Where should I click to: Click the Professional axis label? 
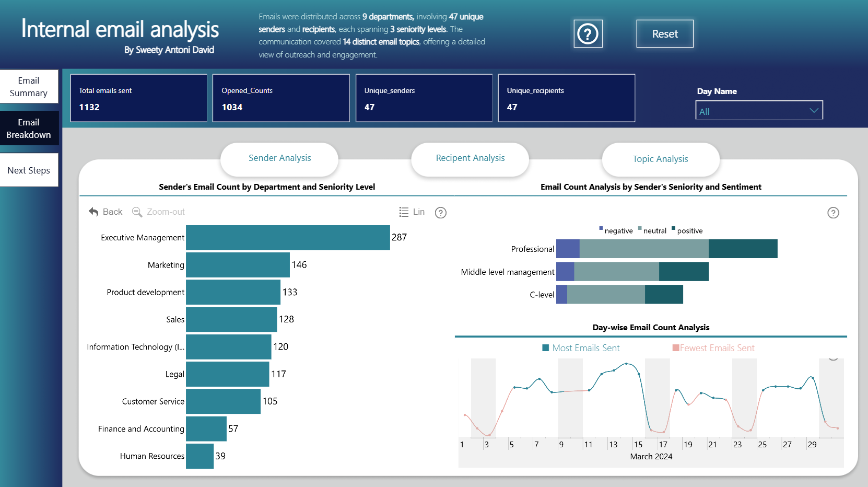tap(533, 249)
